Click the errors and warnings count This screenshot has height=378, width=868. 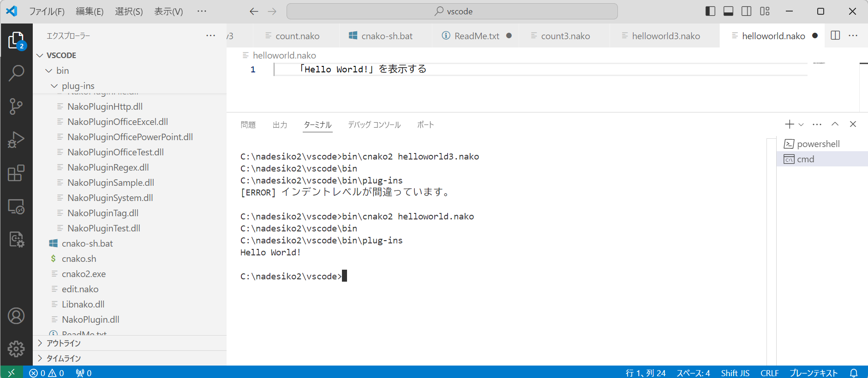[x=47, y=372]
